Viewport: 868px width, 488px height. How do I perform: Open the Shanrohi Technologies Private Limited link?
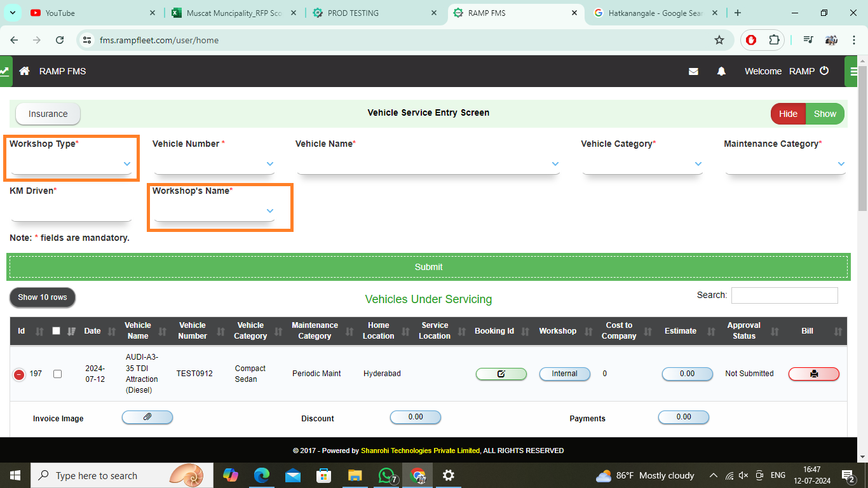point(419,451)
